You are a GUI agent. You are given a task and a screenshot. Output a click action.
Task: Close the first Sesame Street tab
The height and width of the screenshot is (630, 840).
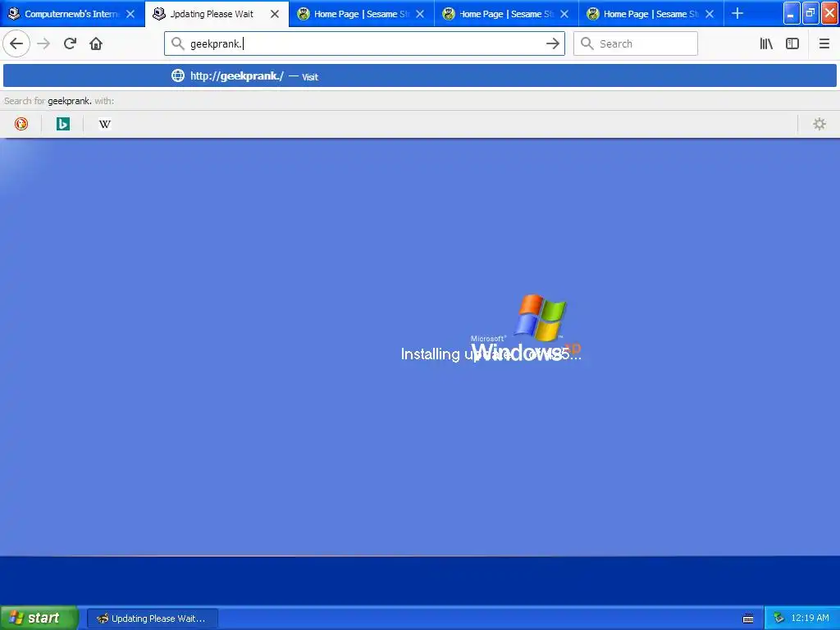pos(420,14)
